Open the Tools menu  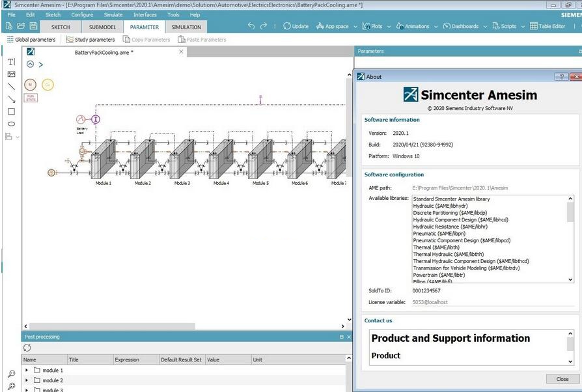tap(173, 15)
